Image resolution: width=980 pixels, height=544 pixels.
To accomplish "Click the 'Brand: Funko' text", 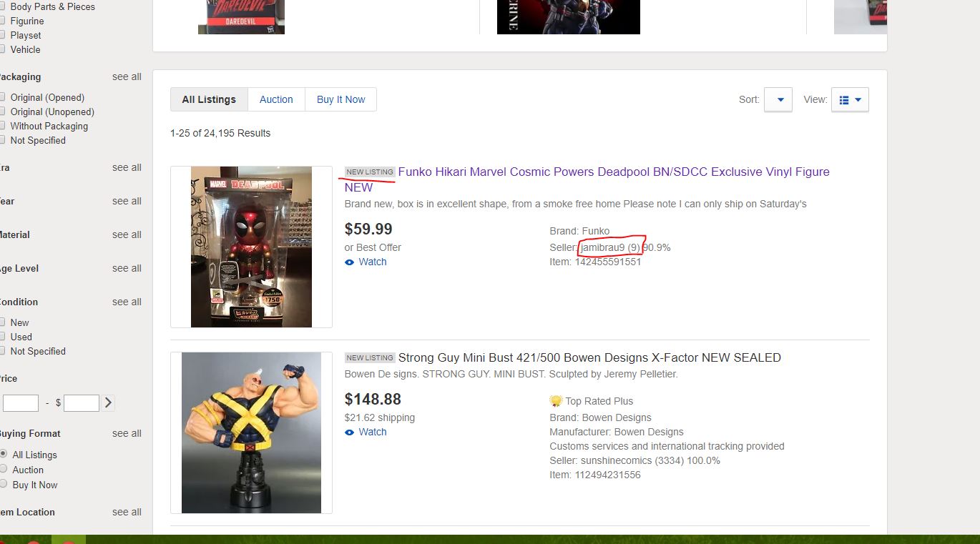I will point(579,231).
